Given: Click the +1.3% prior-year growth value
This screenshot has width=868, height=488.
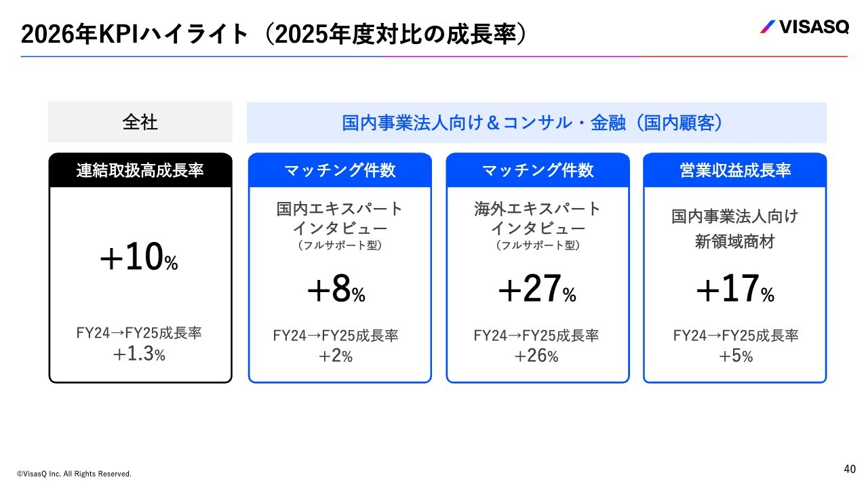Looking at the screenshot, I should pos(139,354).
